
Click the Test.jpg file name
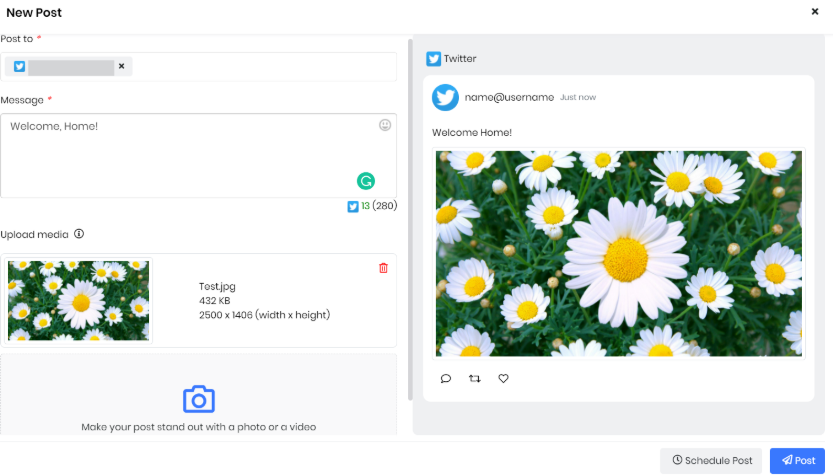[x=217, y=286]
